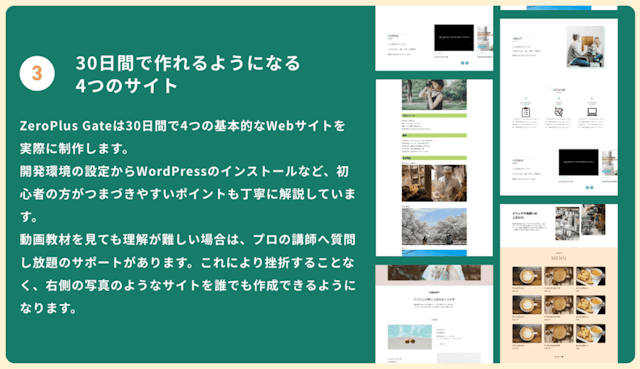Click the line starting "心者の方がつまづきやすい"
640x369 pixels.
[187, 194]
